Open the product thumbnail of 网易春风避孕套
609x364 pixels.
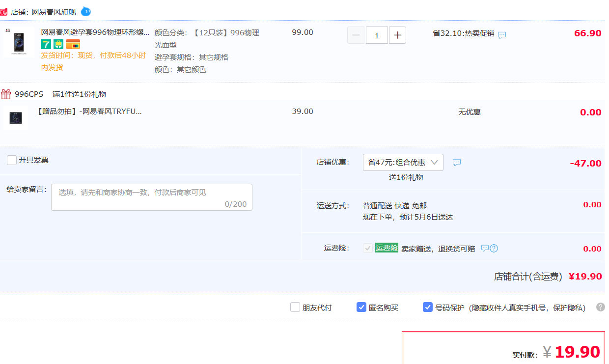click(18, 42)
